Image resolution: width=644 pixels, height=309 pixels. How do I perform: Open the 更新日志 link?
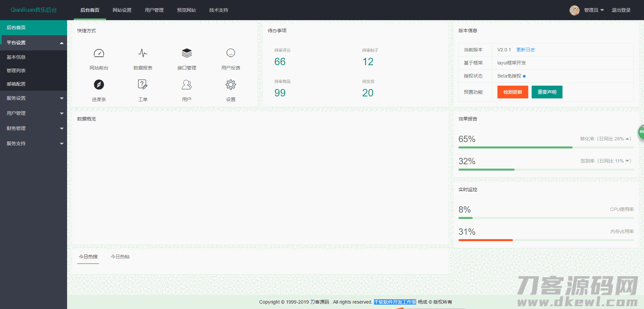525,50
